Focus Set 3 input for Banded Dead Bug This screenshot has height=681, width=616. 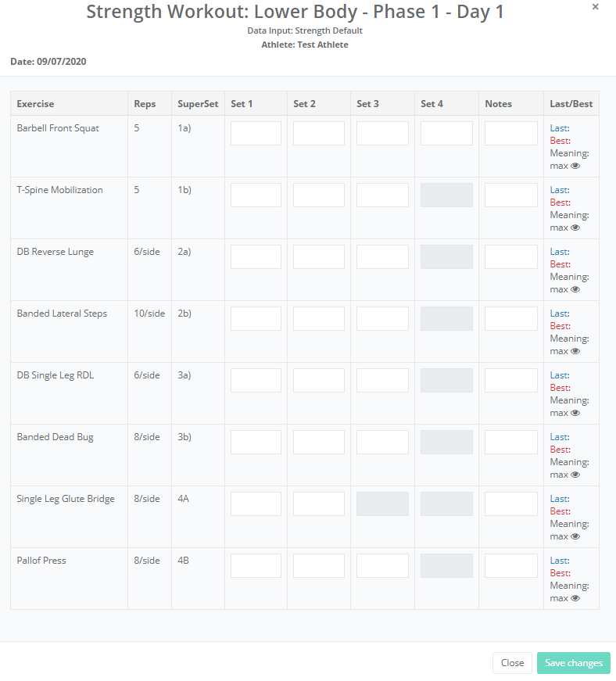click(x=382, y=442)
